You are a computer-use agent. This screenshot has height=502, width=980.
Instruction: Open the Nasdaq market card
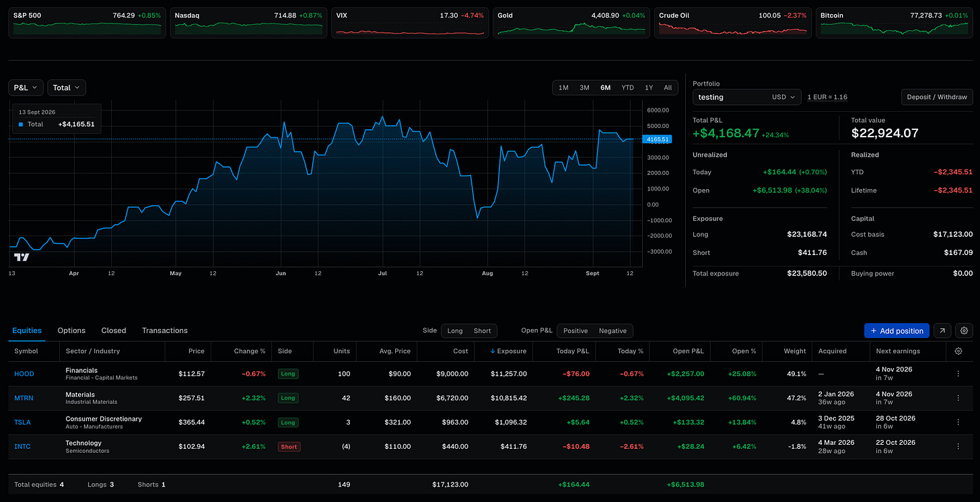tap(249, 23)
